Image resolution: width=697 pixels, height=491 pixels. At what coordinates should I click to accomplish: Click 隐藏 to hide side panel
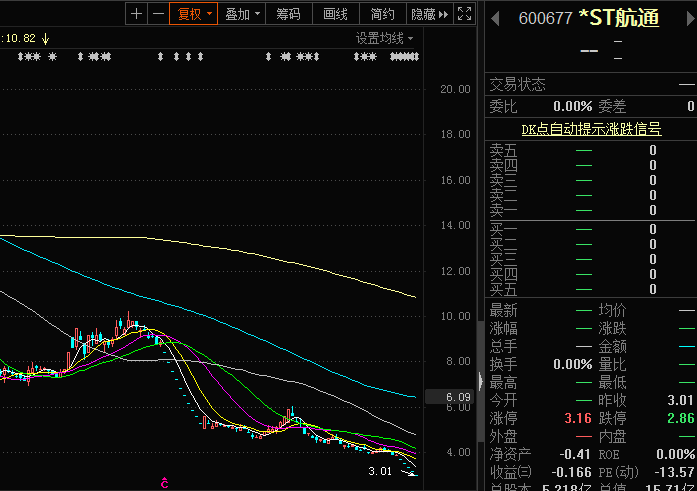pyautogui.click(x=430, y=14)
